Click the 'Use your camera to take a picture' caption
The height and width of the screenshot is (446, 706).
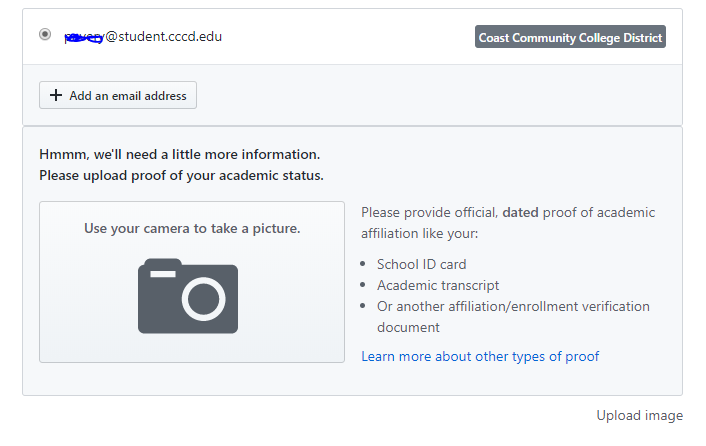coord(192,228)
